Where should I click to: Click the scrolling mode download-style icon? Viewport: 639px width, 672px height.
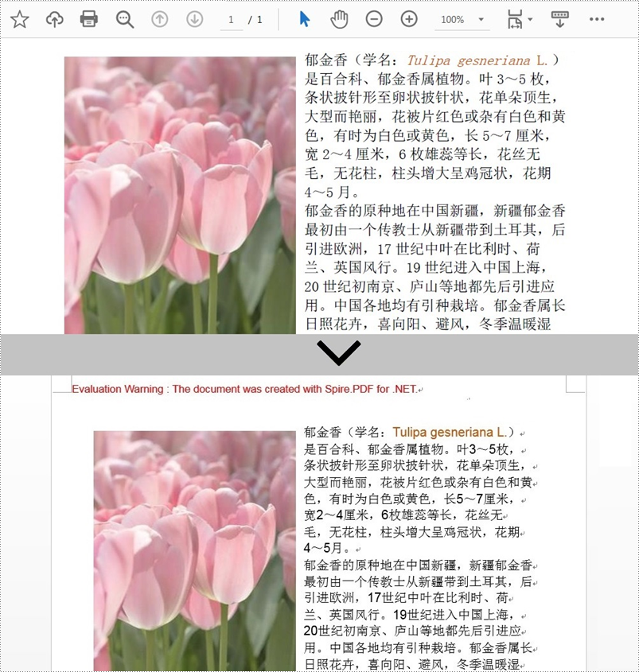click(559, 19)
